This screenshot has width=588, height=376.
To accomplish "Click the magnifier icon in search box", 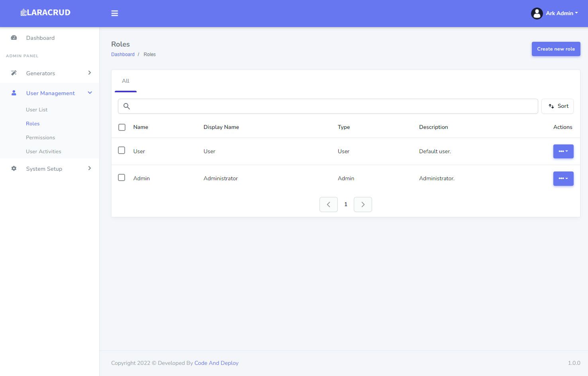I will click(127, 106).
